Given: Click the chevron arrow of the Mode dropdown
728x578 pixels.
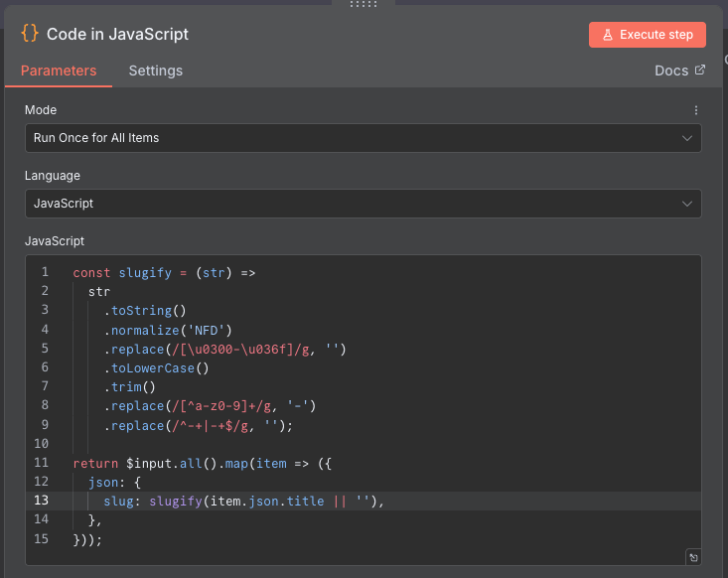Looking at the screenshot, I should click(x=686, y=138).
